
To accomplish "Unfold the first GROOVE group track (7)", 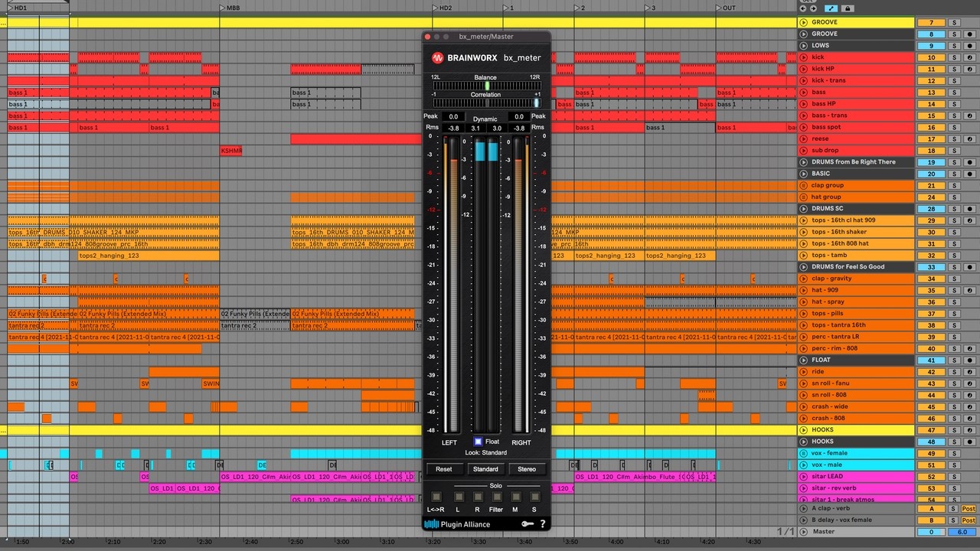I will click(803, 22).
